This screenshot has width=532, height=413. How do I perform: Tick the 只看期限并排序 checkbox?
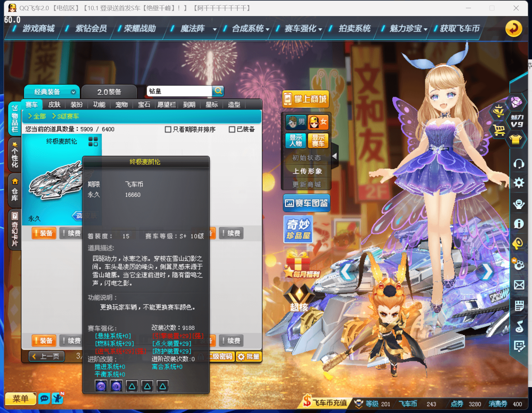click(168, 129)
